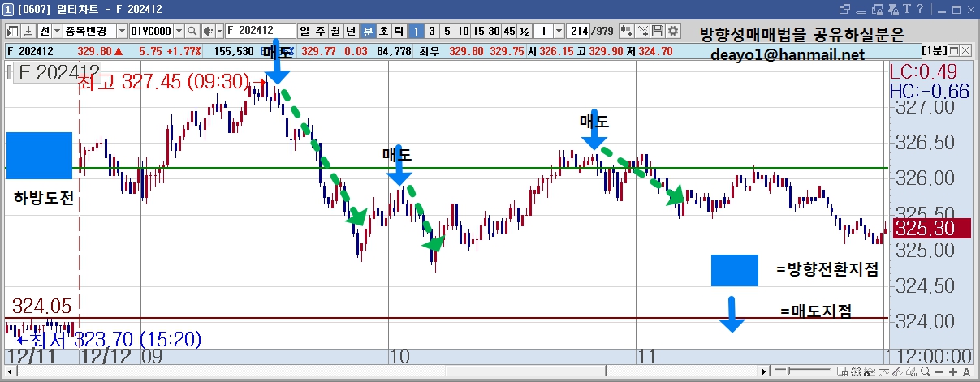Open the bottom toolbar gear settings icon
The height and width of the screenshot is (382, 980).
click(856, 372)
